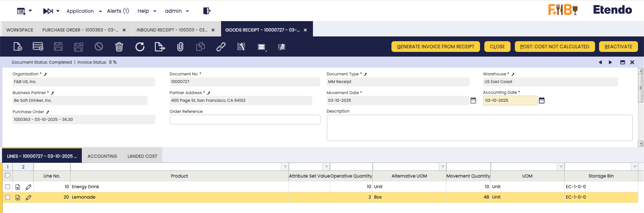Click into the Order Reference field
The height and width of the screenshot is (213, 644).
tap(245, 120)
